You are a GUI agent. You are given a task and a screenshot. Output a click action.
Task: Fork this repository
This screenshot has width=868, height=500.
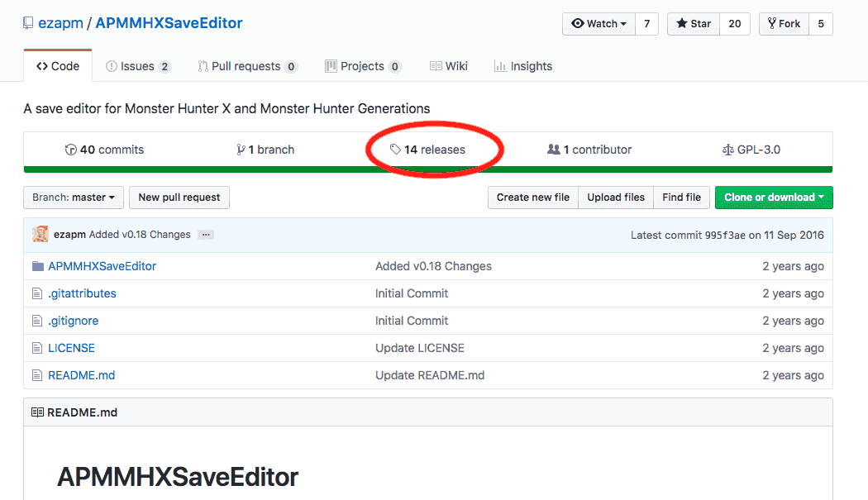coord(784,24)
